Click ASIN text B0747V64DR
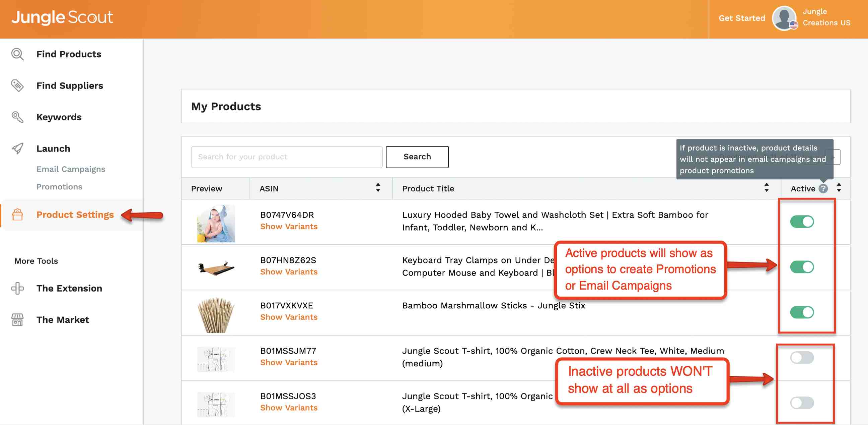This screenshot has height=425, width=868. [287, 215]
